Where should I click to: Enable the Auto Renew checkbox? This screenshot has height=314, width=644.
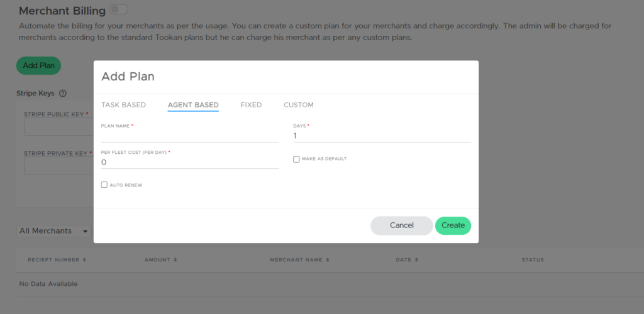point(104,185)
